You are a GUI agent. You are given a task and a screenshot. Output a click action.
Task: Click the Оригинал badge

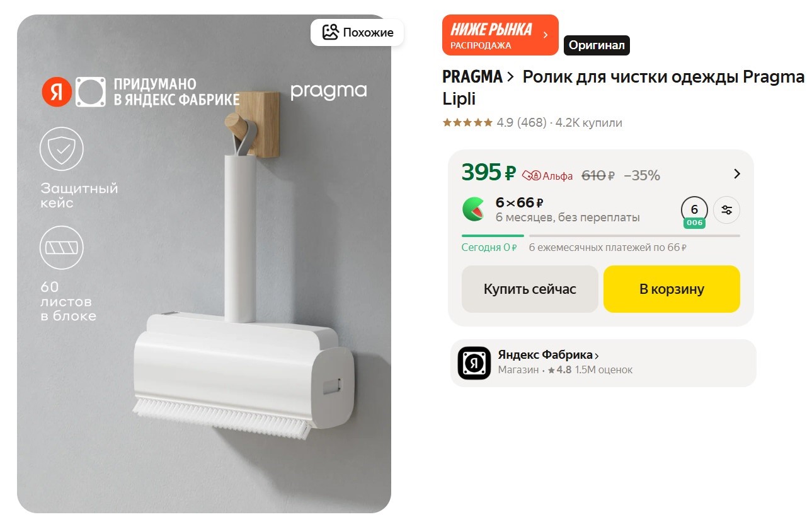click(597, 45)
